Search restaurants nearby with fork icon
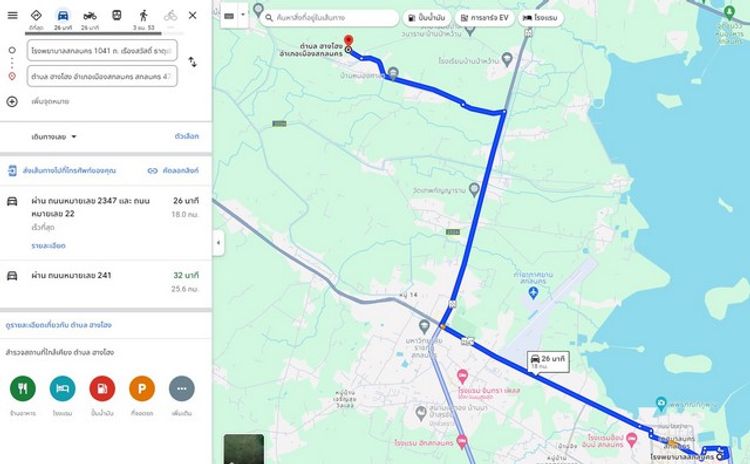This screenshot has width=750, height=464. click(x=22, y=388)
